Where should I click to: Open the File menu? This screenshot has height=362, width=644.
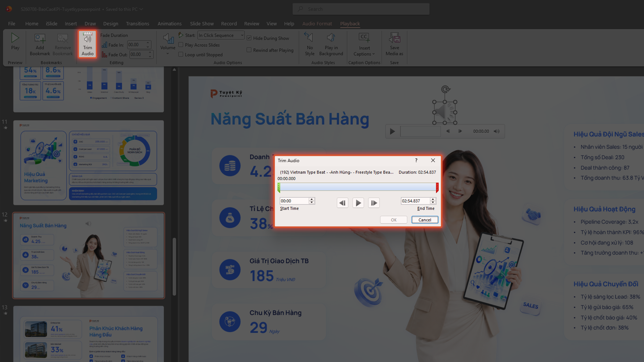click(x=12, y=24)
